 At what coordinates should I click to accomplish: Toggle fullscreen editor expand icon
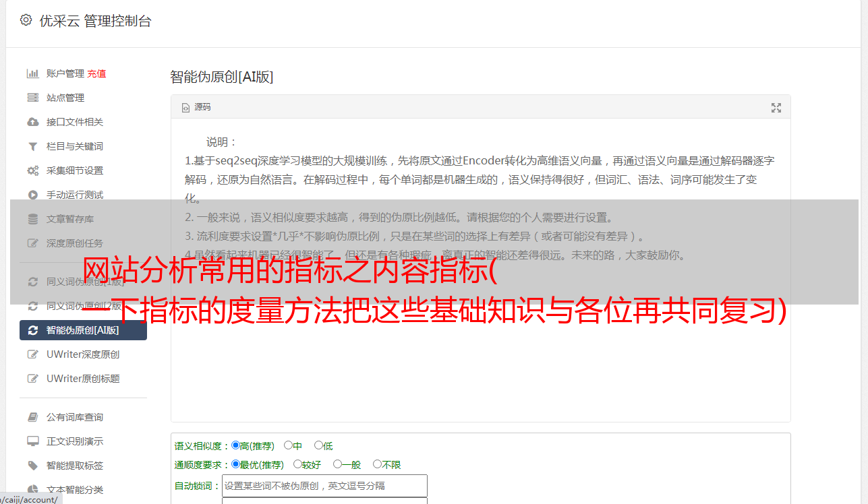(776, 108)
